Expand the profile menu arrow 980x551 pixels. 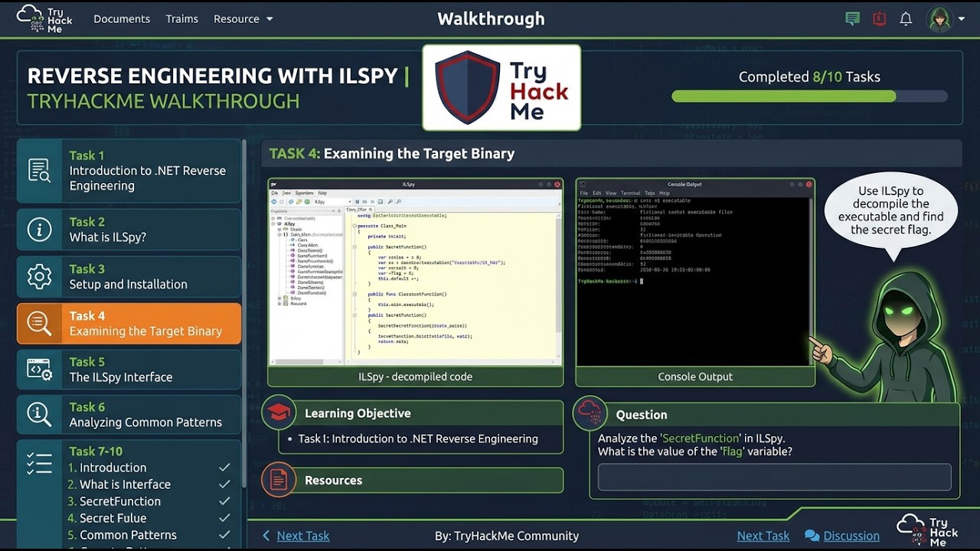pyautogui.click(x=962, y=19)
